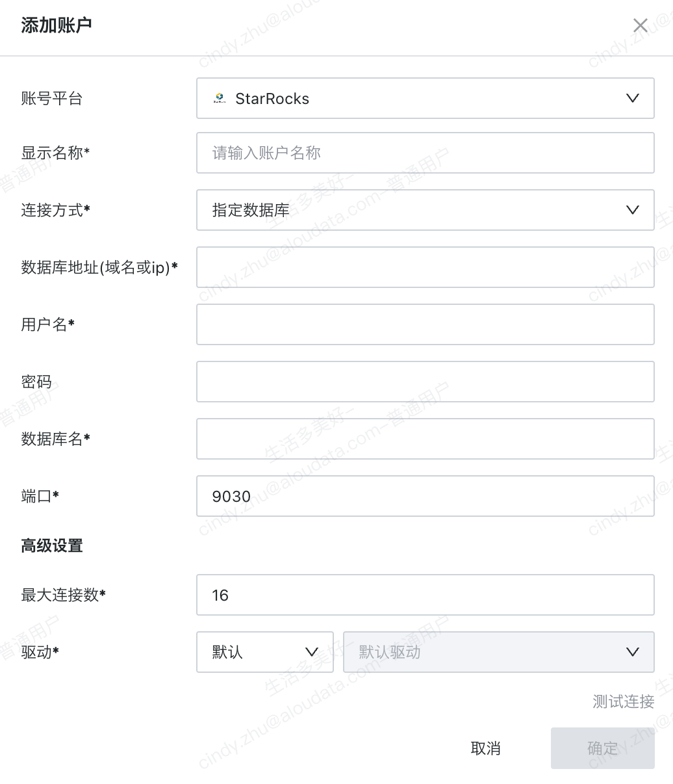This screenshot has height=784, width=673.
Task: Click the 数据库地址 input field
Action: click(x=425, y=267)
